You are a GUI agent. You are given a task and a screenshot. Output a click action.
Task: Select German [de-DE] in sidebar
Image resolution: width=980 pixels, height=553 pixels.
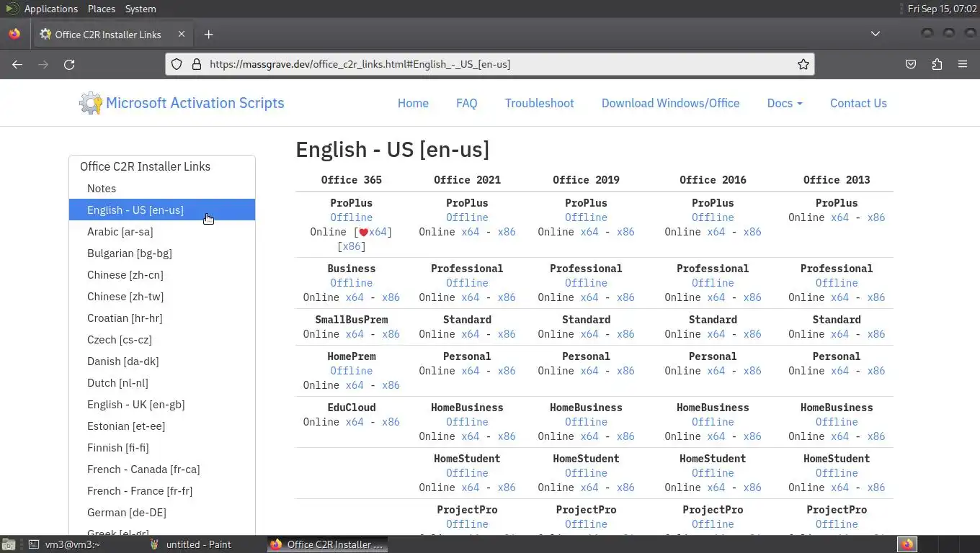162,512
